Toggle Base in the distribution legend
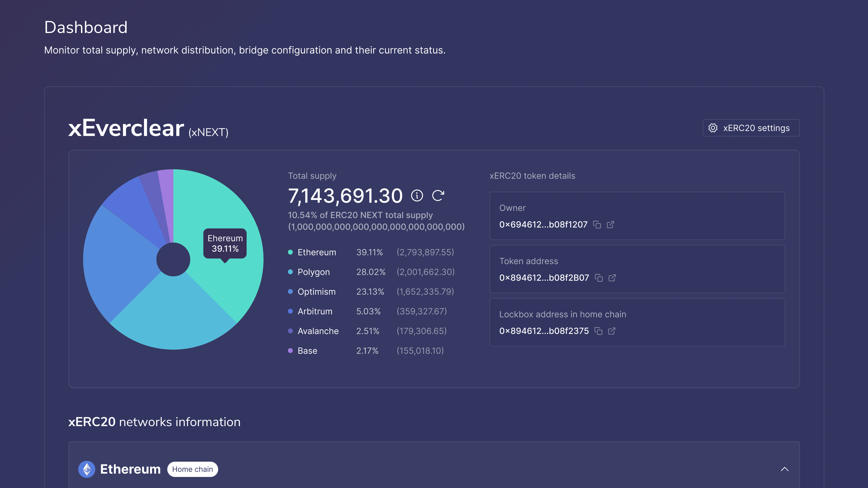This screenshot has width=868, height=488. point(307,351)
